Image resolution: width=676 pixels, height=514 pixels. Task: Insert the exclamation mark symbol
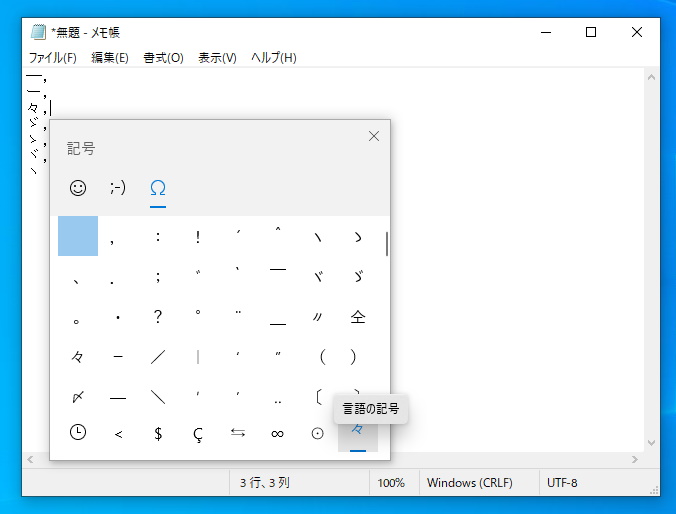(x=198, y=236)
